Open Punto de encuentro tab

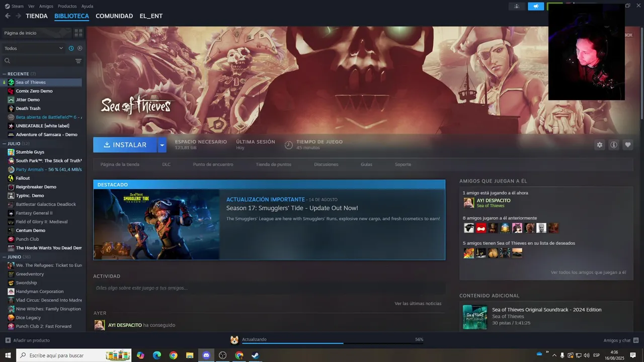(x=213, y=164)
